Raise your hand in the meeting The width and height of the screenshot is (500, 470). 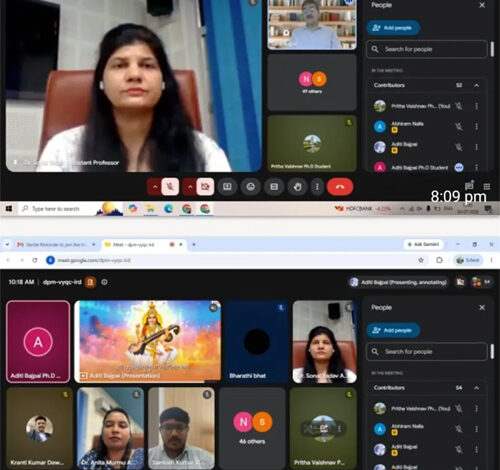coord(297,187)
